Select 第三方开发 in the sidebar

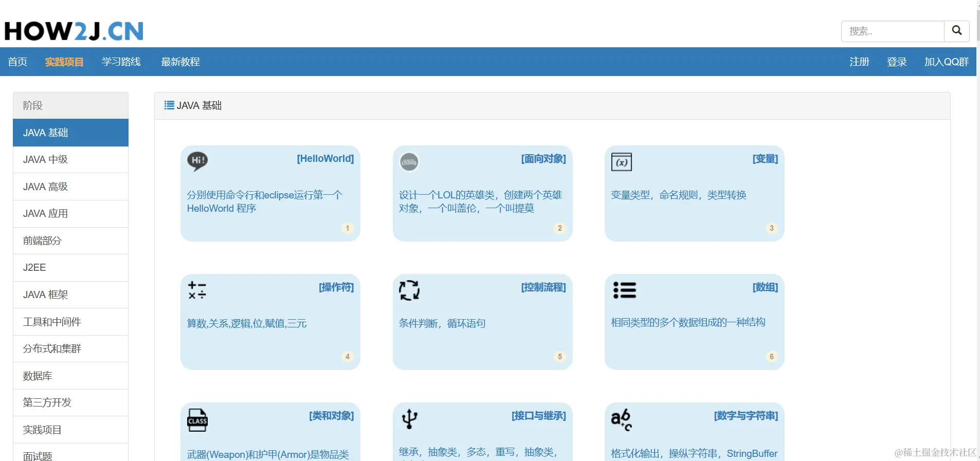click(70, 402)
